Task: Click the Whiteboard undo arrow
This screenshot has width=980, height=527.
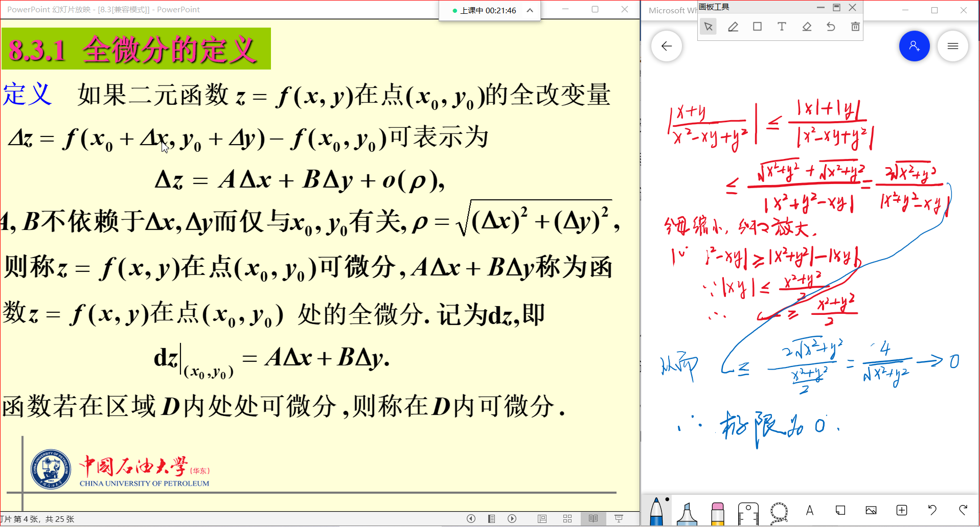Action: pos(932,510)
